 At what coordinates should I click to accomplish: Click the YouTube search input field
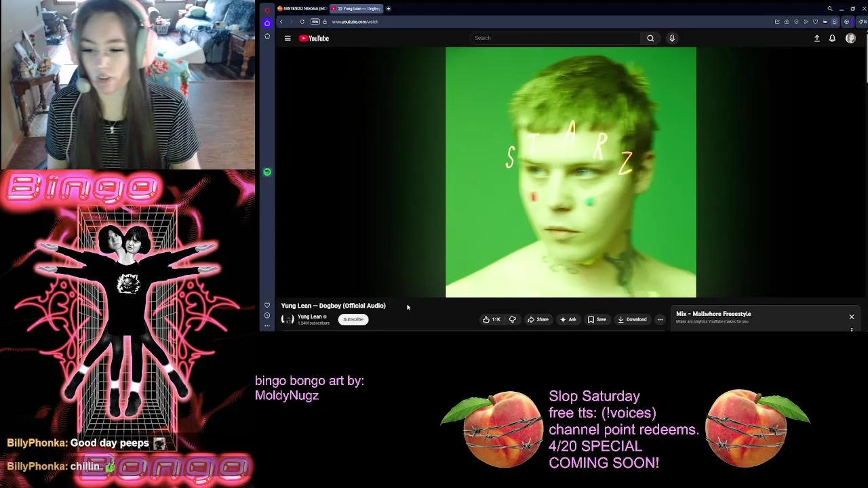556,38
